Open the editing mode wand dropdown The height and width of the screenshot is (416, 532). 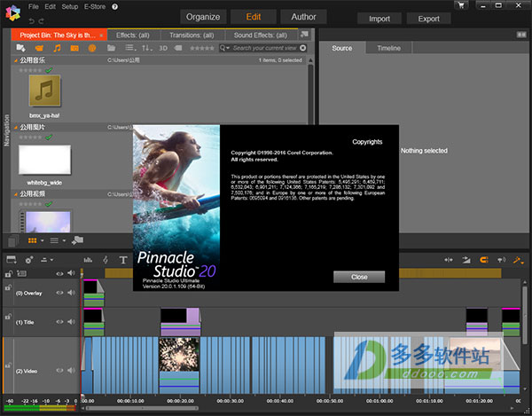[518, 260]
